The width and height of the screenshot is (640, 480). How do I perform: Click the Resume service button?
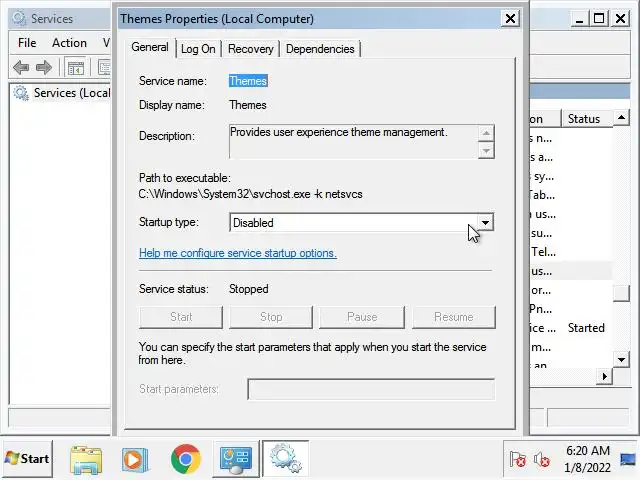click(x=454, y=317)
